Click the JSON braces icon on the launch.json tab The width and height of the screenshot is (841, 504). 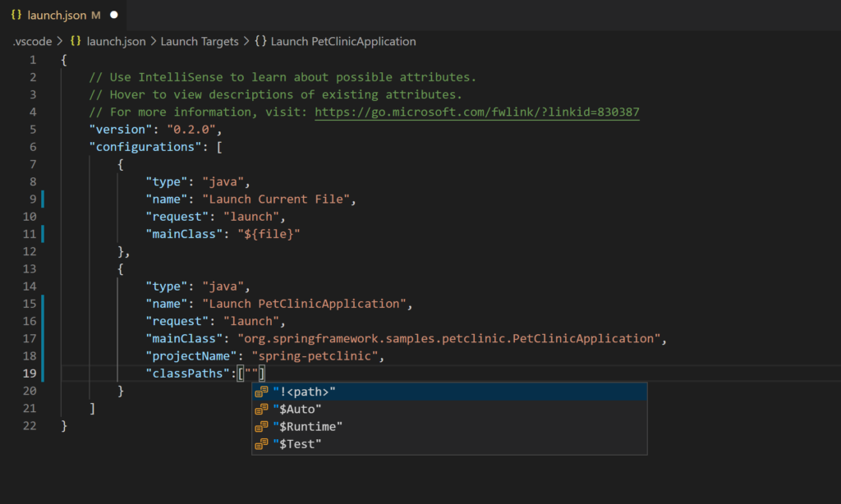coord(16,14)
